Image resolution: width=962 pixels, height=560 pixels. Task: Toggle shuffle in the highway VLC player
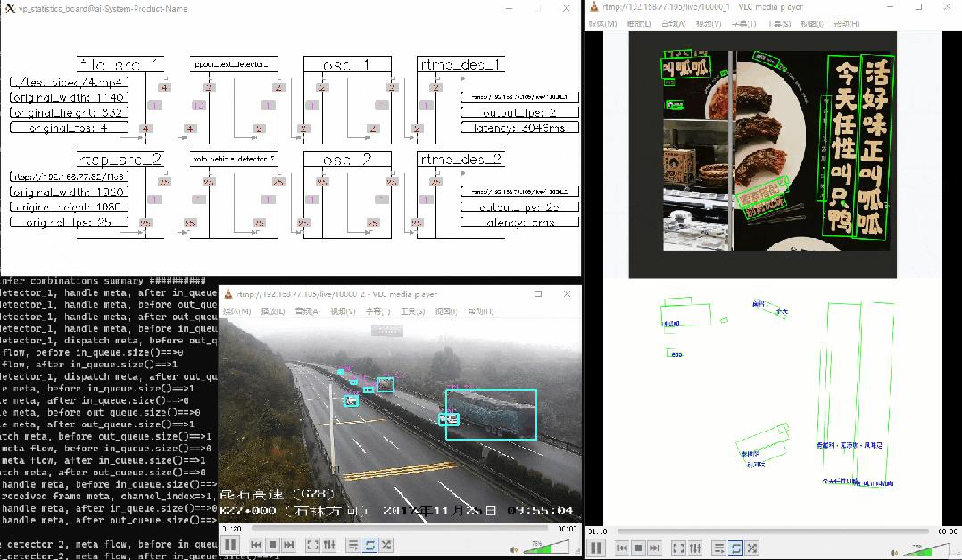click(386, 545)
